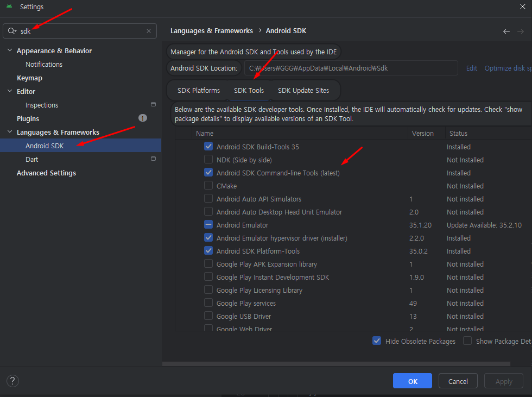The height and width of the screenshot is (397, 532).
Task: Collapse the Appearance & Behavior section
Action: (10, 51)
